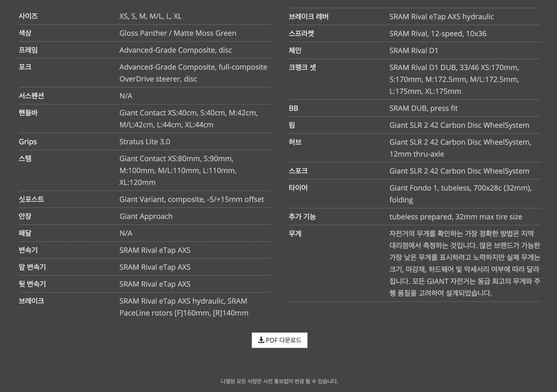Image resolution: width=557 pixels, height=392 pixels.
Task: Select the 크랭크 셋 label
Action: (302, 67)
